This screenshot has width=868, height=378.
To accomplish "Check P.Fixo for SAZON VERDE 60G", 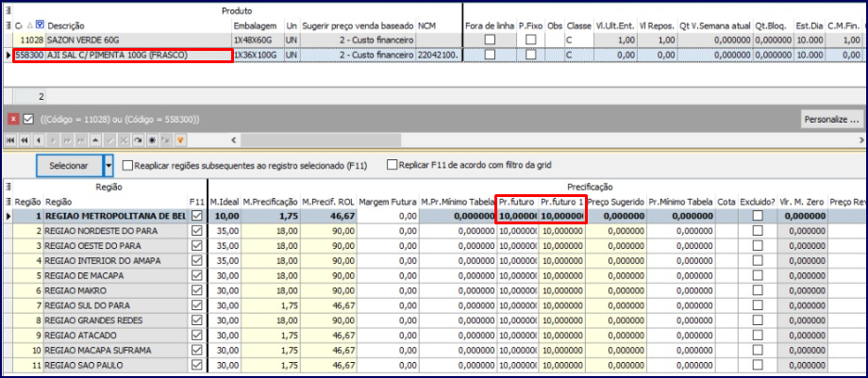I will (531, 40).
